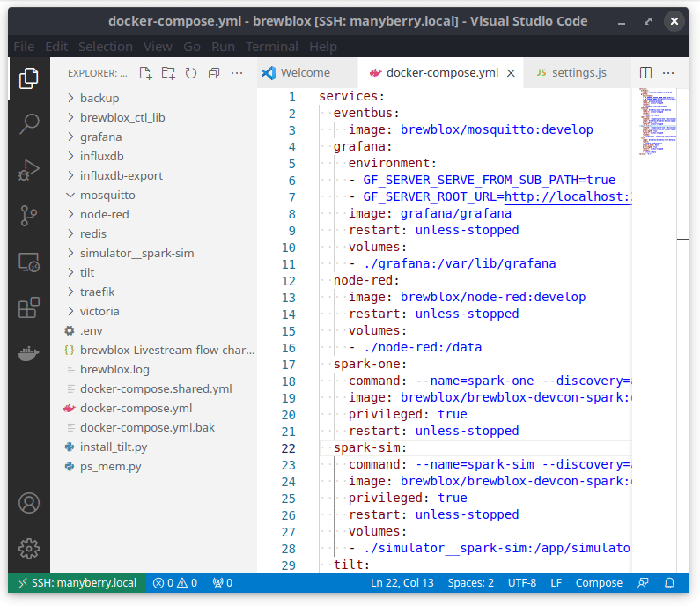The width and height of the screenshot is (700, 606).
Task: Open the Go menu
Action: [x=192, y=47]
